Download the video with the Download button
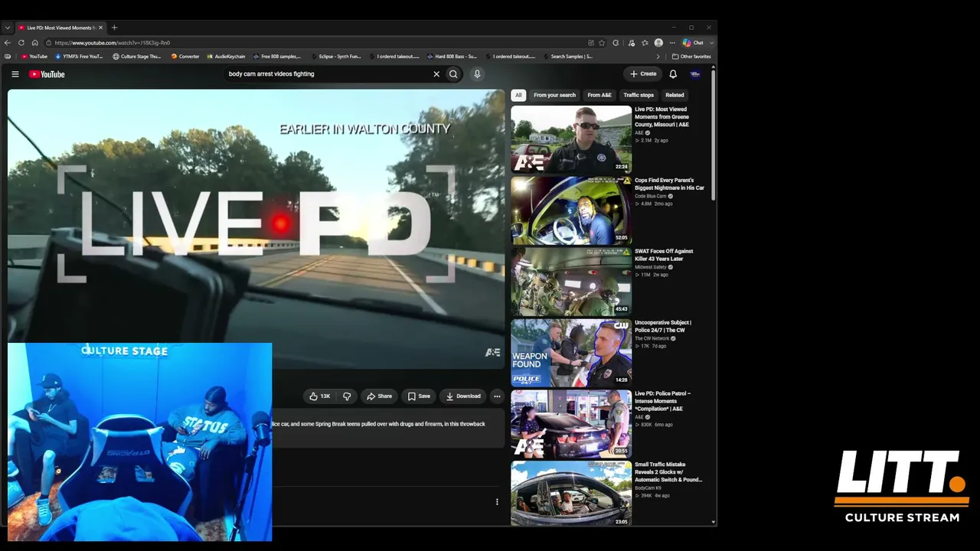 click(463, 396)
